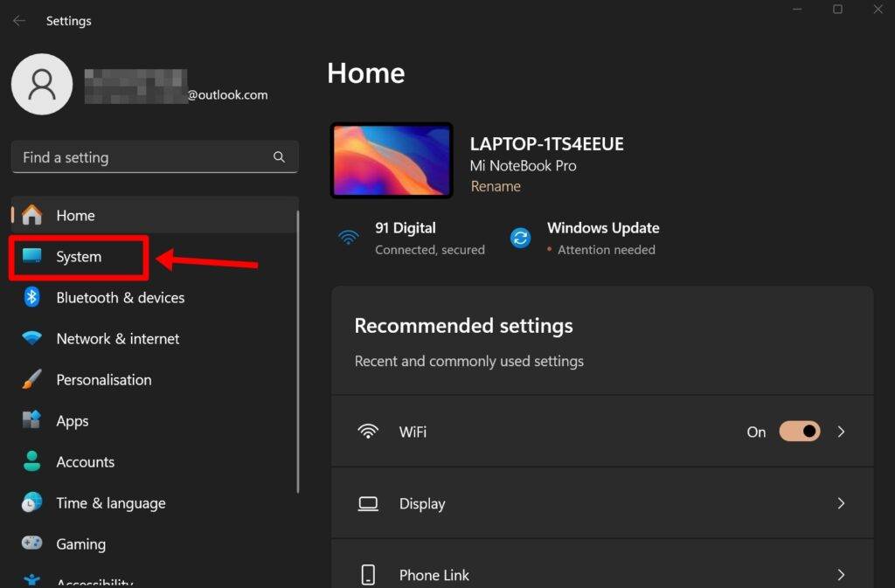Screen dimensions: 895x588
Task: Open Gaming settings
Action: (80, 543)
